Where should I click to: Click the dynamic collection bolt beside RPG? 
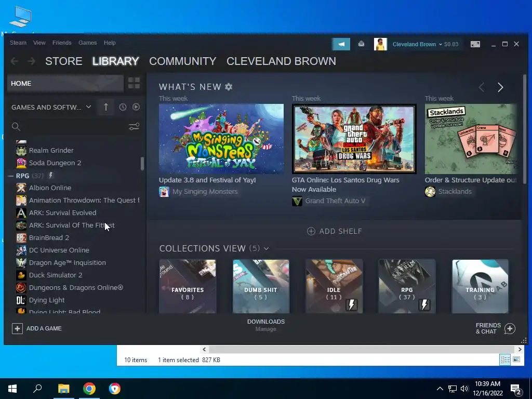pos(50,176)
